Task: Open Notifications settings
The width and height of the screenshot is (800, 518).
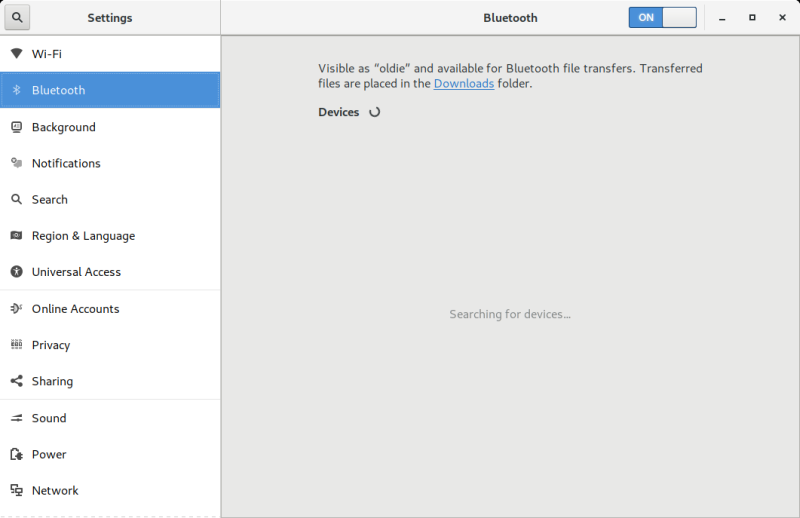Action: coord(110,163)
